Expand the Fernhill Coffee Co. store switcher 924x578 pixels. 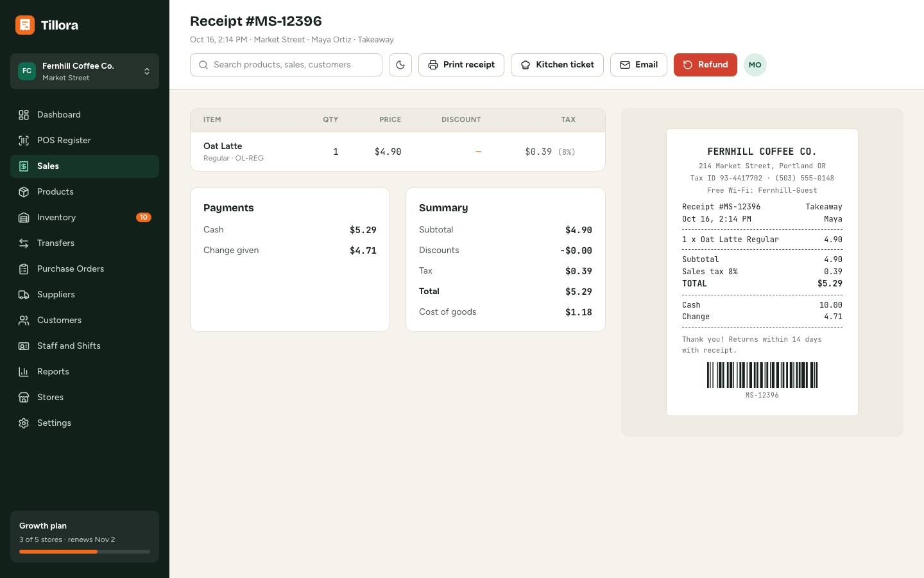[x=85, y=71]
